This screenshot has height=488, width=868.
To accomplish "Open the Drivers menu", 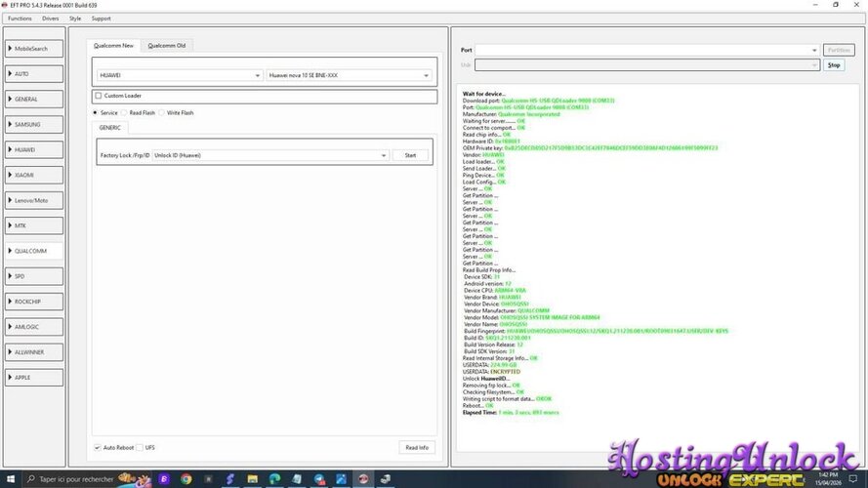I will [51, 19].
